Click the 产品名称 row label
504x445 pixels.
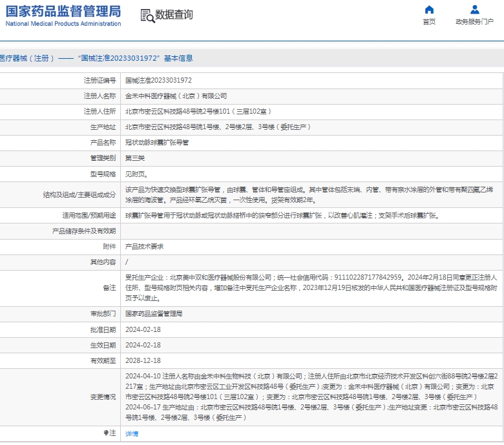(x=103, y=142)
